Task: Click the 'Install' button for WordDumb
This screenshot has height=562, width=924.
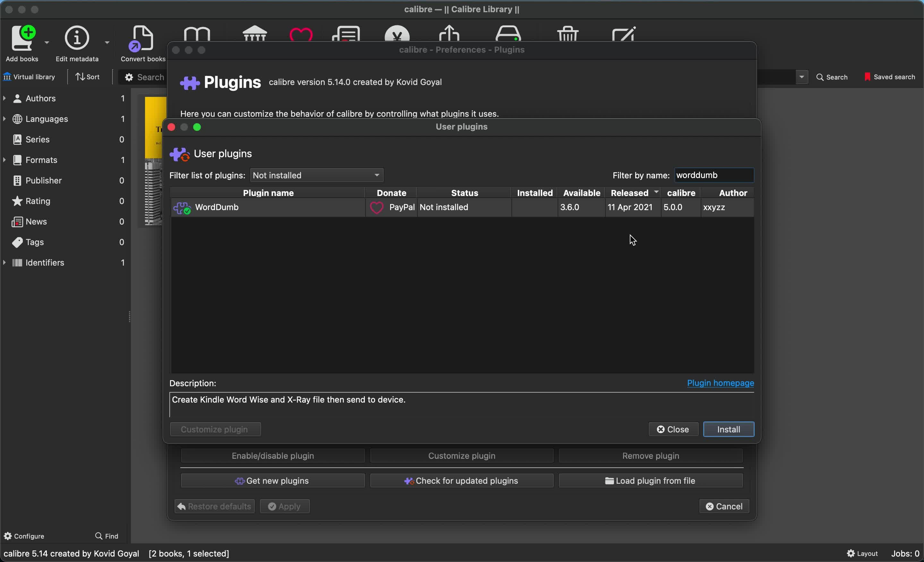Action: [x=729, y=430]
